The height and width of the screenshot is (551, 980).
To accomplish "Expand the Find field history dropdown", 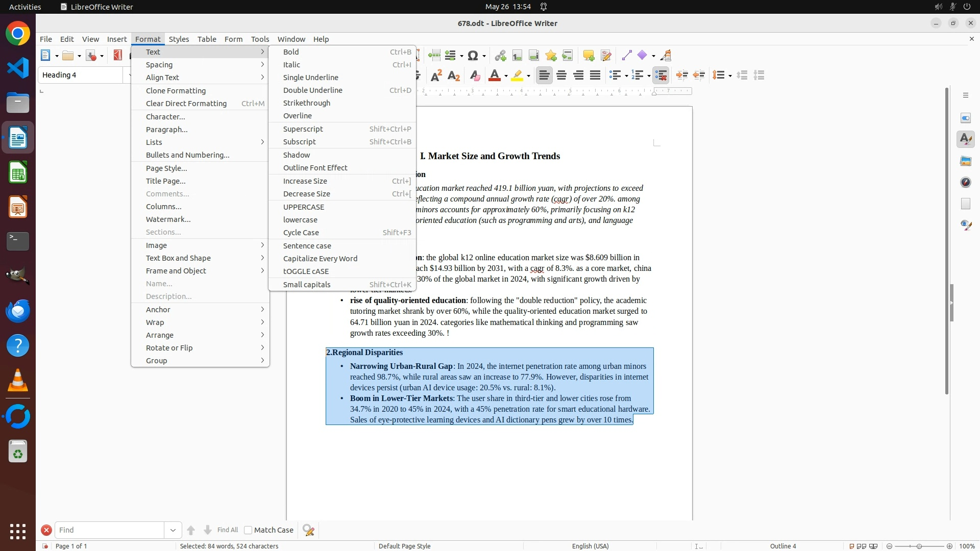I will [173, 530].
